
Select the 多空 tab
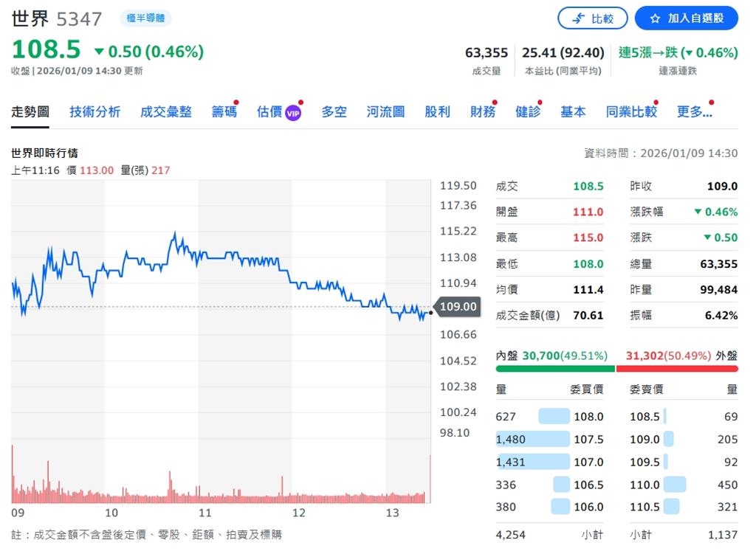333,111
